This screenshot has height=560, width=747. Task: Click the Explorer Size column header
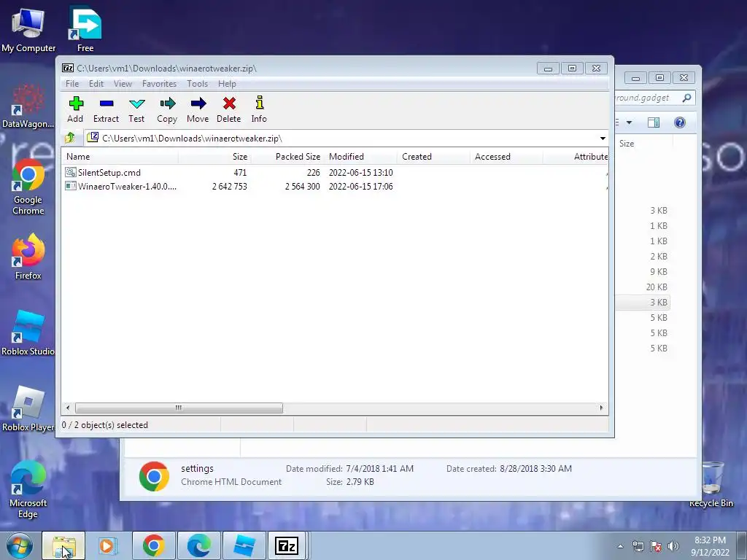pyautogui.click(x=643, y=144)
